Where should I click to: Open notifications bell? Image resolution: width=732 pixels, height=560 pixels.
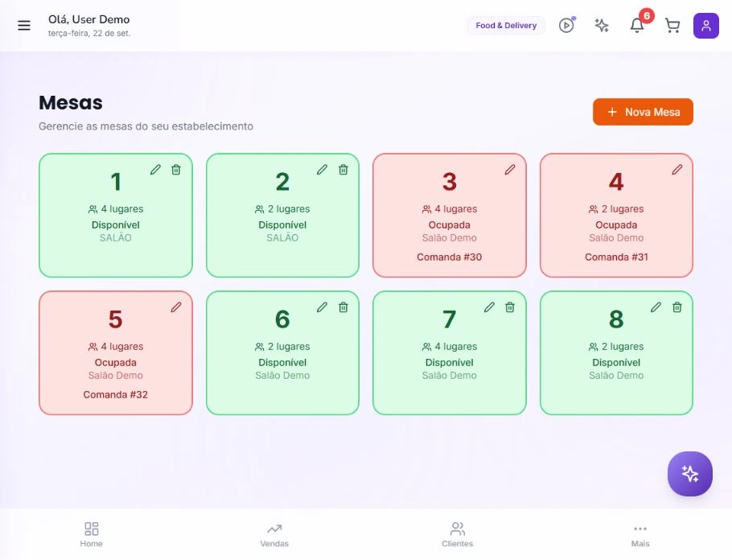(x=637, y=25)
